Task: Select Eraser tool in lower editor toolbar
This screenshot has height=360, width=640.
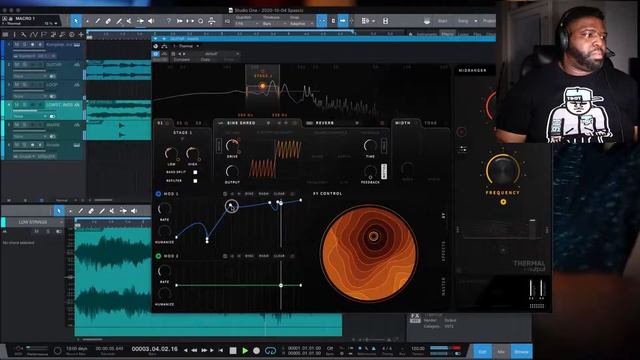Action: pos(91,211)
